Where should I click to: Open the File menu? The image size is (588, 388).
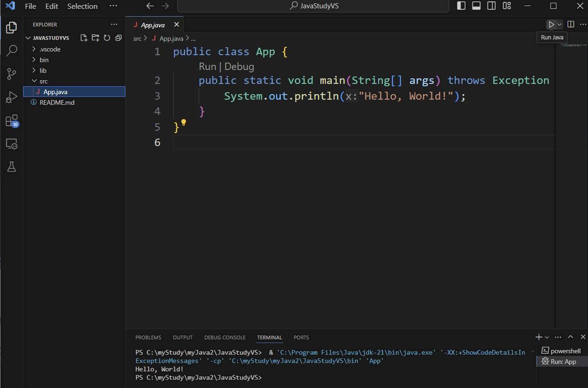(x=31, y=6)
